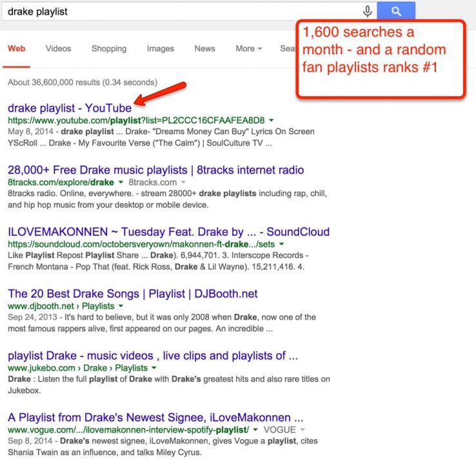
Task: Open the News tab
Action: click(205, 48)
